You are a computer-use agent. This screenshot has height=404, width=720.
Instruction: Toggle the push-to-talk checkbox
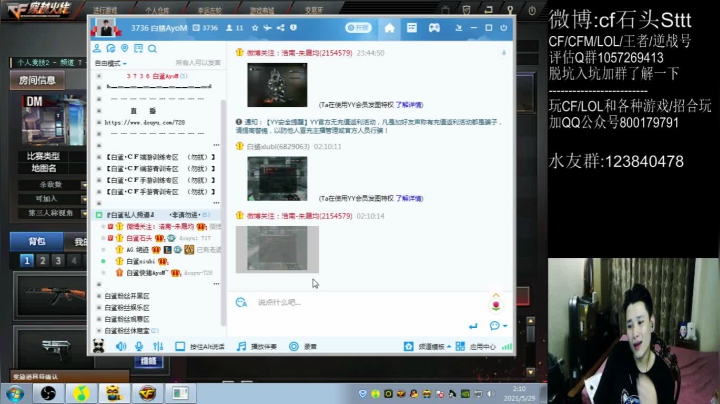click(180, 346)
